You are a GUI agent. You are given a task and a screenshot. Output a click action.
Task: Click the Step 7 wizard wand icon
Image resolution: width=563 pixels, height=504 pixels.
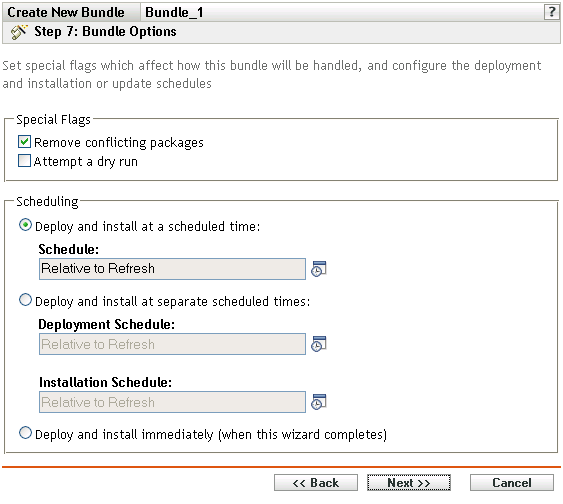[19, 32]
